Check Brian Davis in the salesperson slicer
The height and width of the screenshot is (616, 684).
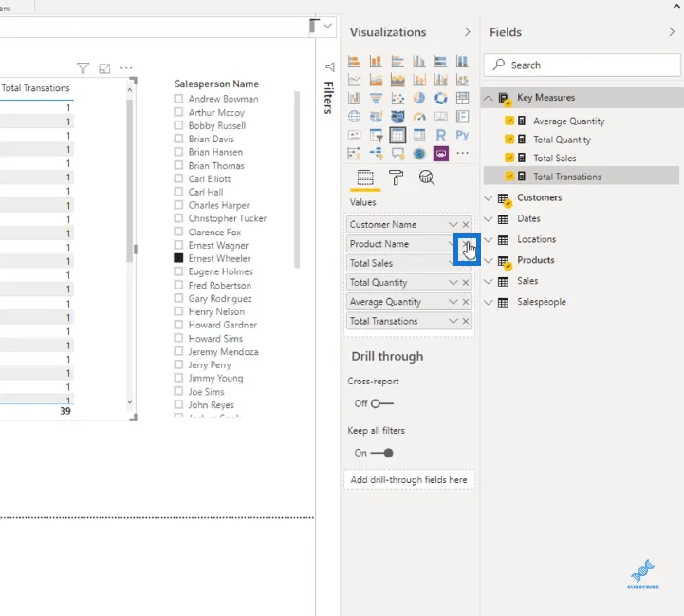[178, 139]
